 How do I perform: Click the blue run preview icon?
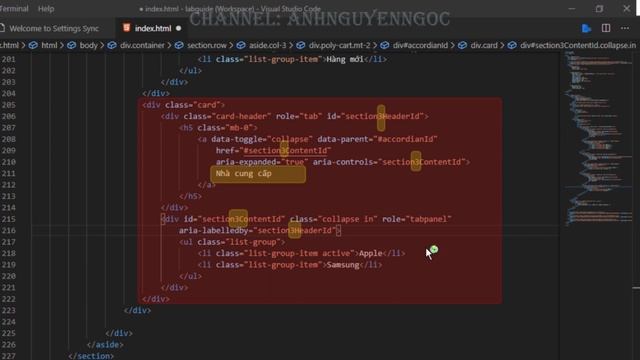(x=587, y=28)
